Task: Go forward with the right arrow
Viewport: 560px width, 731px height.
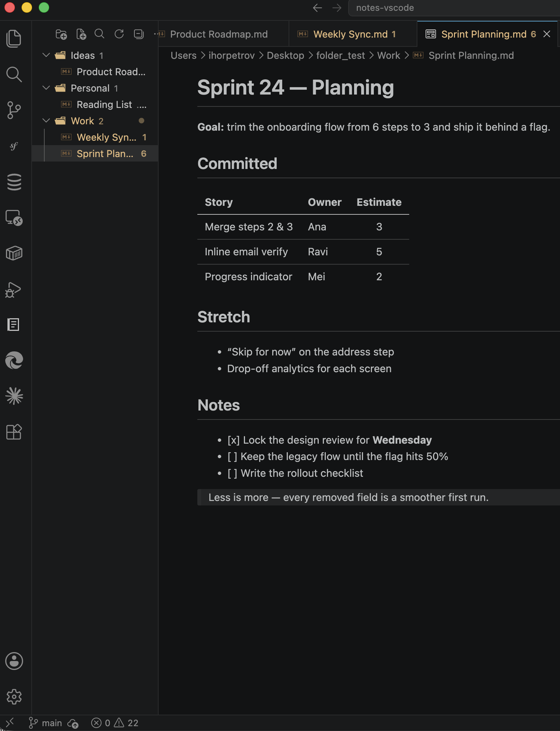Action: point(337,8)
